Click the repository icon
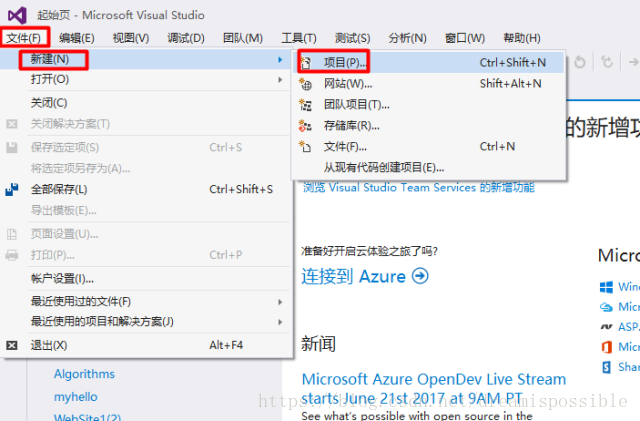 305,126
